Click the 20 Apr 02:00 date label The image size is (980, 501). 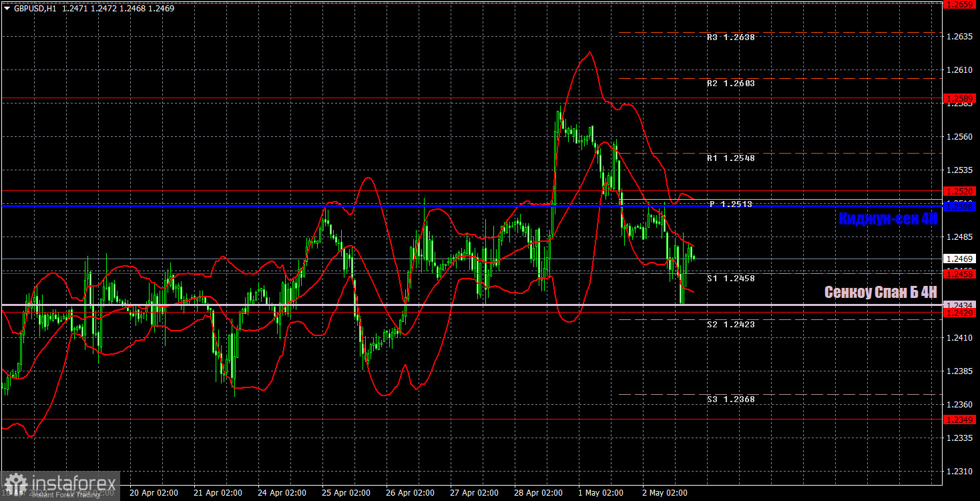154,493
